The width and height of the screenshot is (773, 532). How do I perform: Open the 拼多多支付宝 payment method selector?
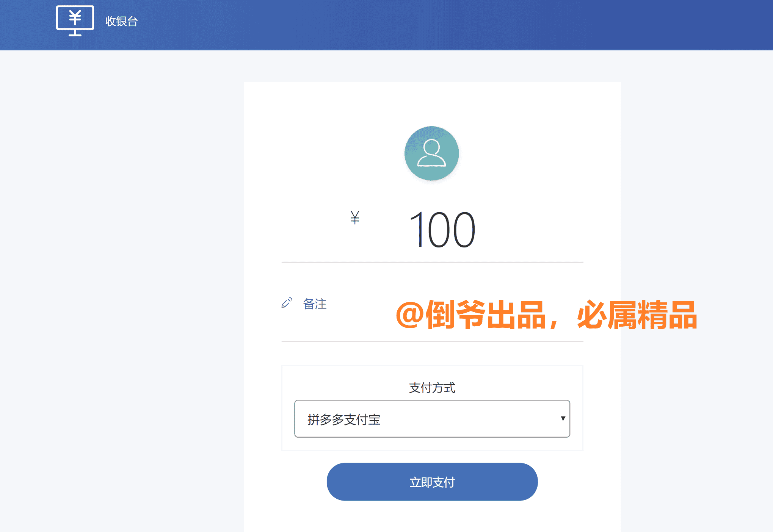[x=432, y=419]
